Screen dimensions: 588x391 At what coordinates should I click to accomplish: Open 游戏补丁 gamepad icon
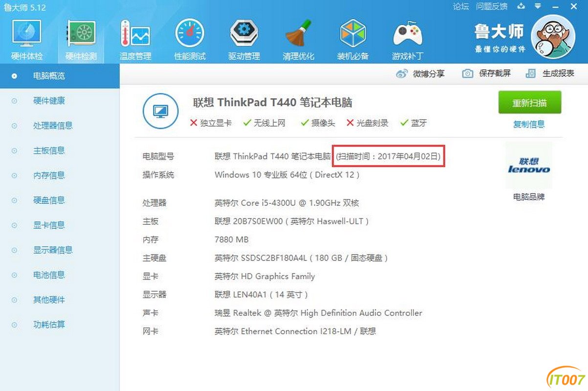pyautogui.click(x=408, y=34)
